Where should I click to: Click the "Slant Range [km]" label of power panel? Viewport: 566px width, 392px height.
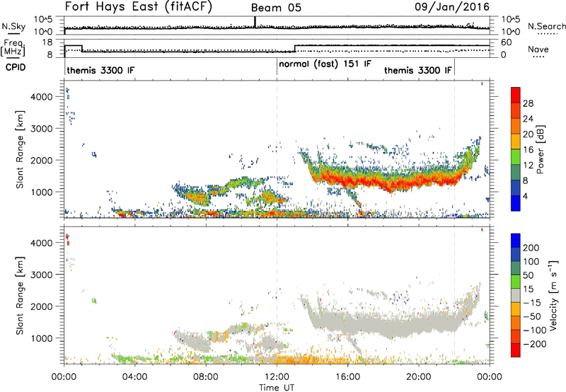[20, 149]
